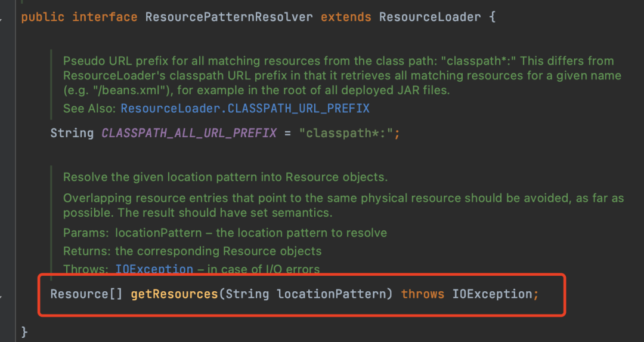This screenshot has height=342, width=644.
Task: Click the opening brace after ResourceLoader
Action: pos(492,17)
